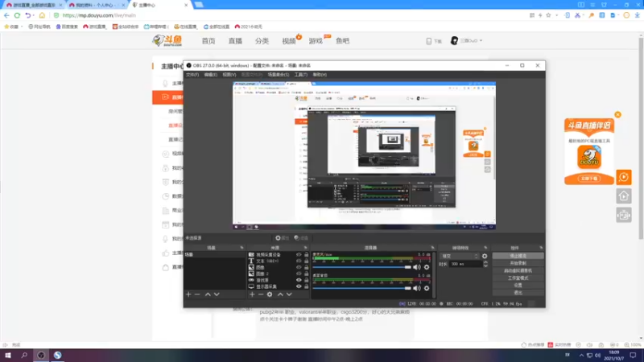
Task: Open scene transition type dropdown
Action: [x=459, y=256]
